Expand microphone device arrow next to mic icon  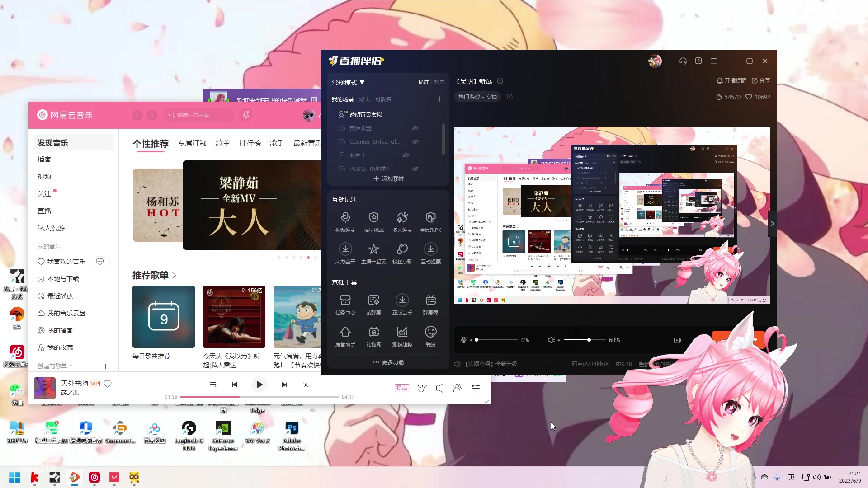[471, 340]
